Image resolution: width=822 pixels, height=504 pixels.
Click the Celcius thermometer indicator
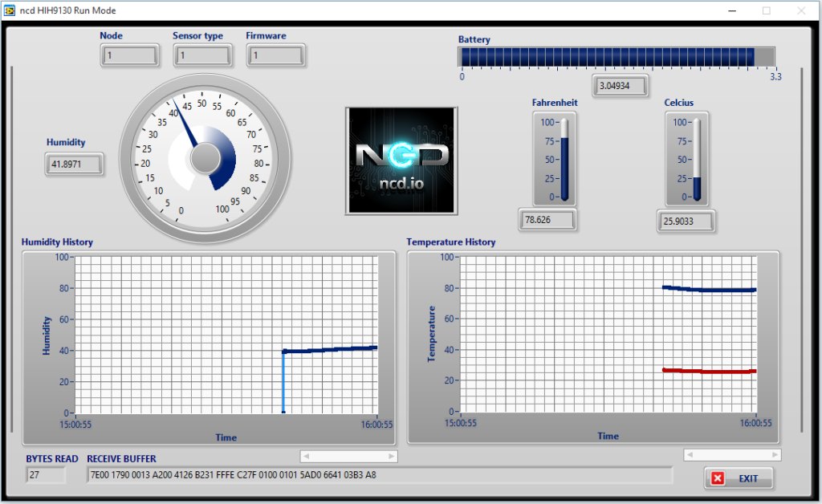697,160
